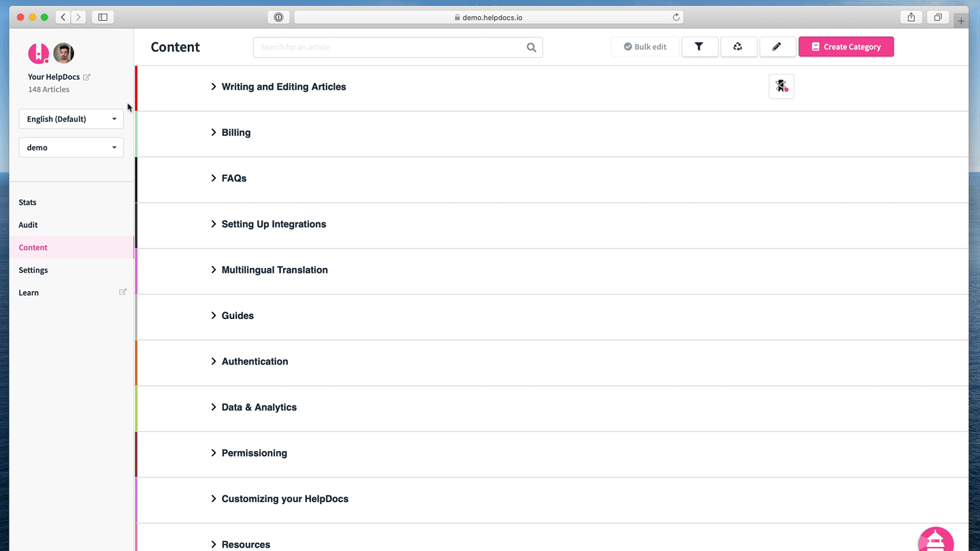Click the filter funnel icon button
Screen dimensions: 980x551
pyautogui.click(x=699, y=47)
